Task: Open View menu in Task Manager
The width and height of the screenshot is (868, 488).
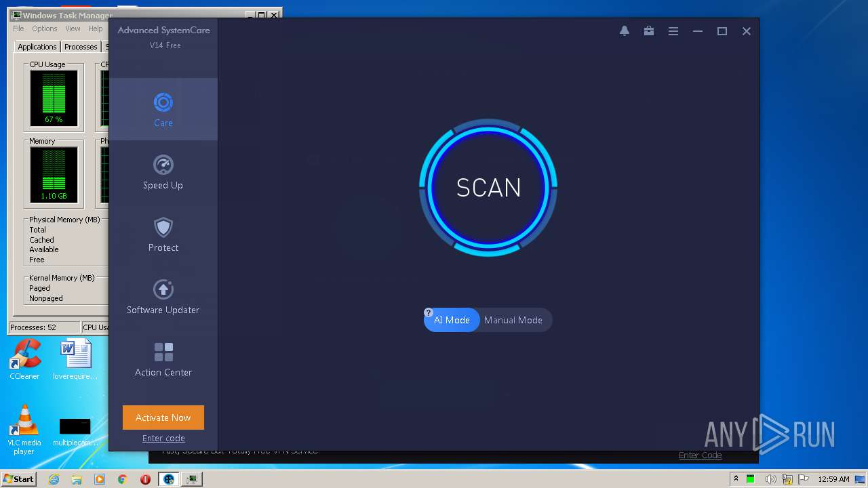Action: tap(73, 28)
